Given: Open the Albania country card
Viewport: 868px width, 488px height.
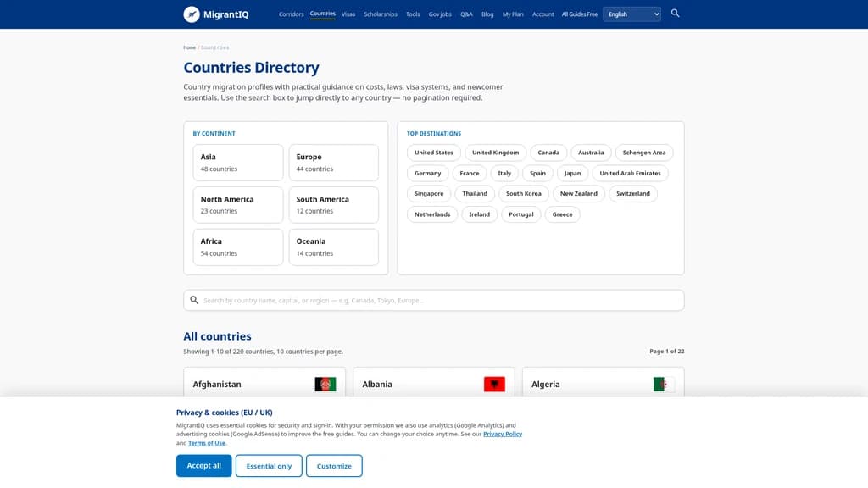Looking at the screenshot, I should [x=434, y=383].
